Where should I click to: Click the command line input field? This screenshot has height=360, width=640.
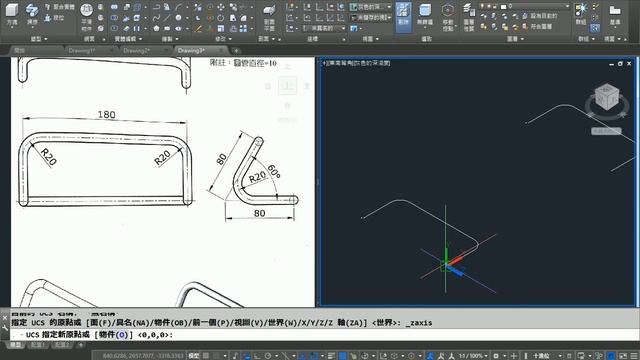coord(324,335)
